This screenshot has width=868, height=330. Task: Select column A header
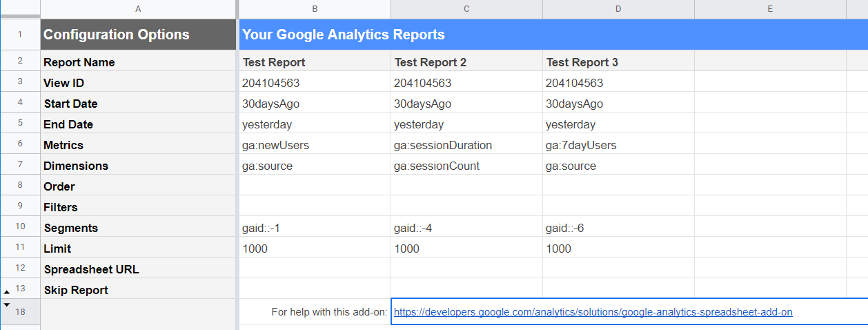click(138, 9)
